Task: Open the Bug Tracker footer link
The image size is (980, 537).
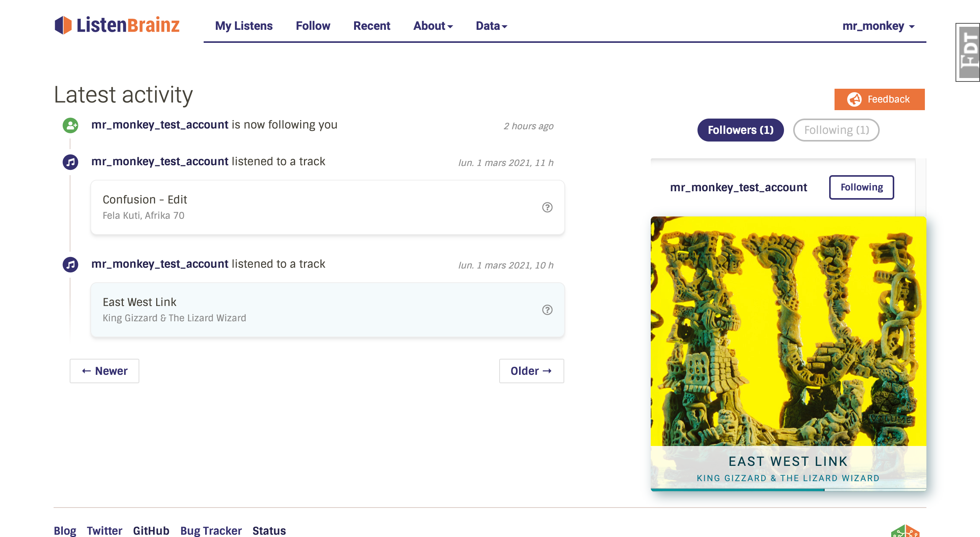Action: point(211,531)
